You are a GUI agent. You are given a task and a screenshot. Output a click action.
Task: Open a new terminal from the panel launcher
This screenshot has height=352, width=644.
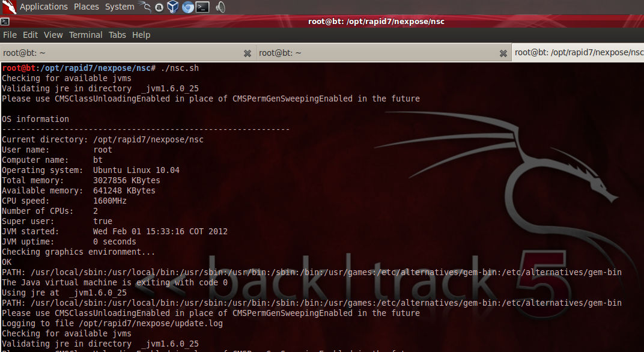point(202,7)
